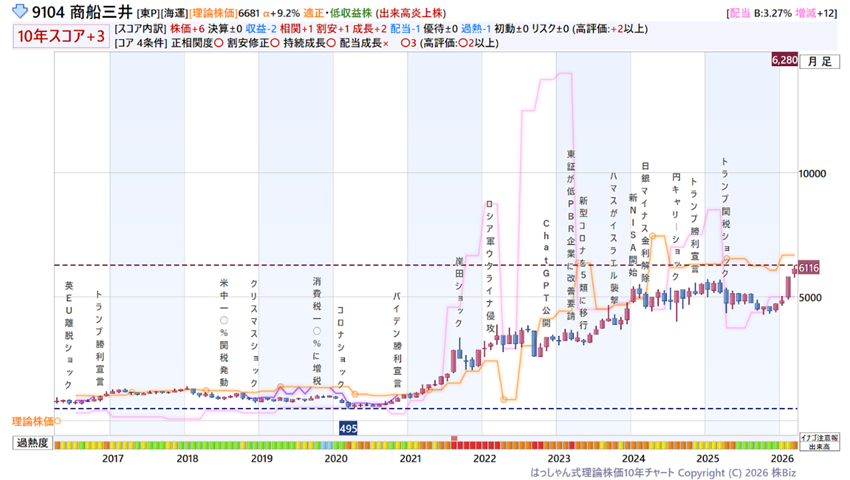This screenshot has width=850, height=480.
Task: Click the 6116 current price tag
Action: pos(808,268)
